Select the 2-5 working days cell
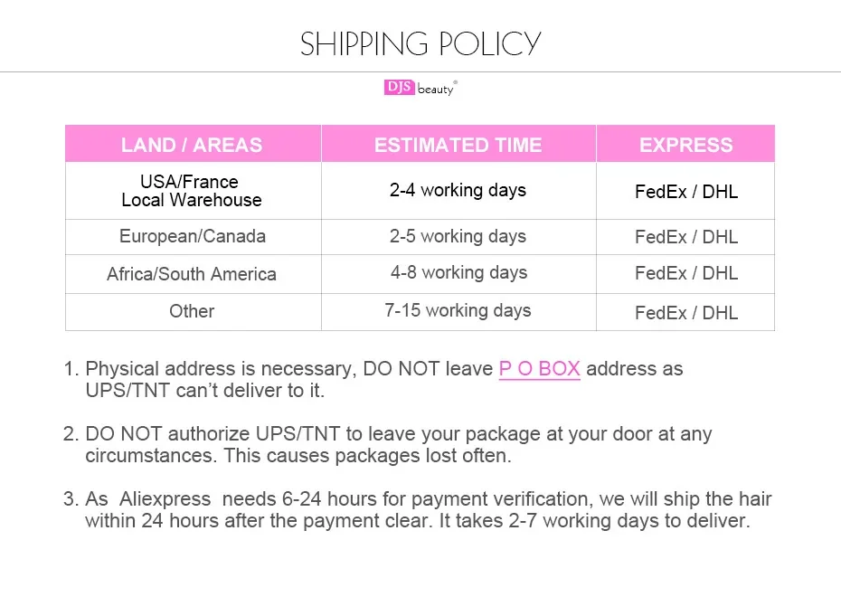The width and height of the screenshot is (841, 616). point(458,237)
